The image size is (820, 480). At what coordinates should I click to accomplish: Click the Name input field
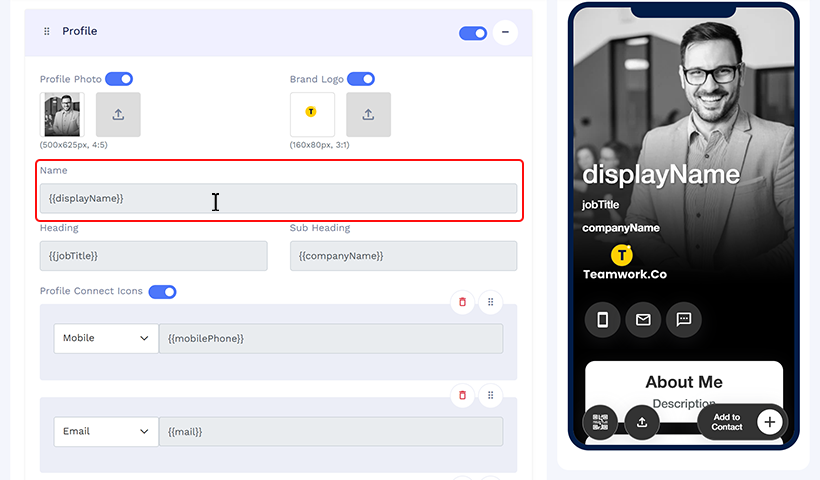point(278,198)
